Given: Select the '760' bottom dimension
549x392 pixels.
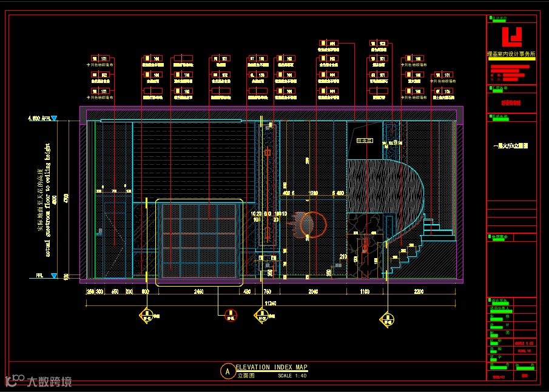Looking at the screenshot, I should (x=267, y=291).
